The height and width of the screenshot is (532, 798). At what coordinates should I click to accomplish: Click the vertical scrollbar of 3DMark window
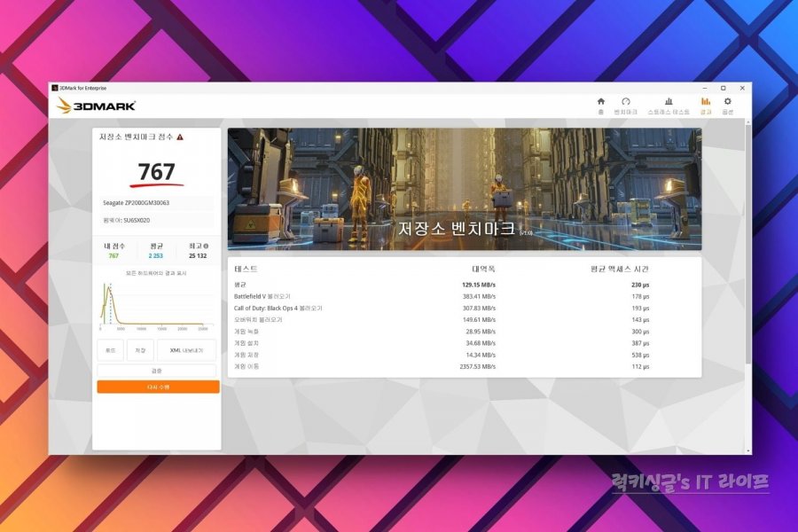(x=747, y=243)
